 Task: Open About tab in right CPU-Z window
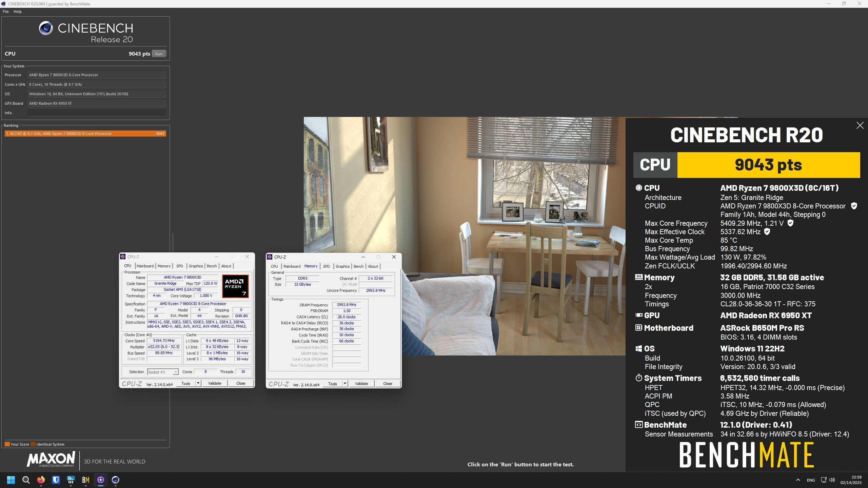coord(373,266)
